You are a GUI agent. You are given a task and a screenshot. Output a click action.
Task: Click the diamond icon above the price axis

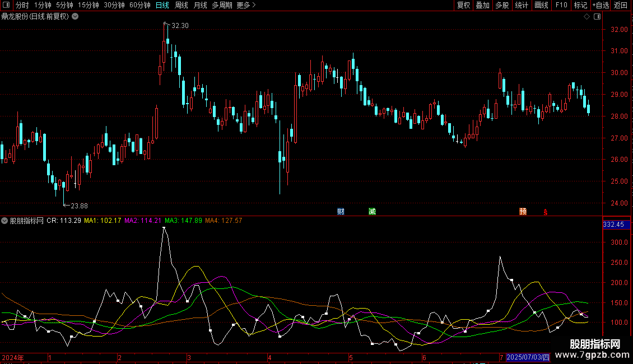[x=587, y=17]
